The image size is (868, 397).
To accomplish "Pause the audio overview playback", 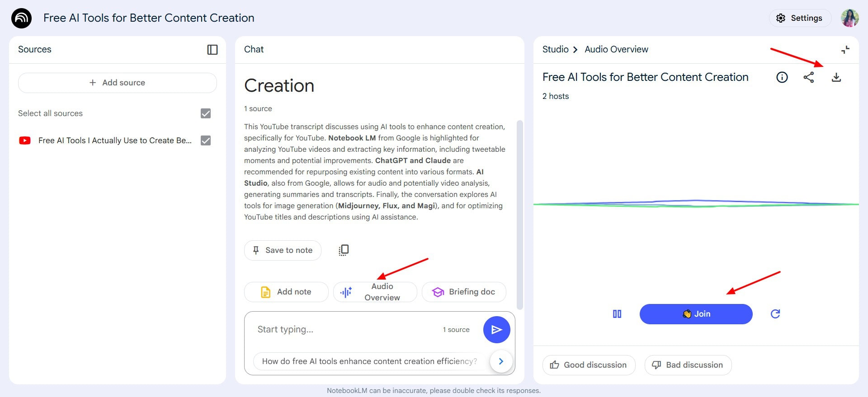I will point(617,314).
